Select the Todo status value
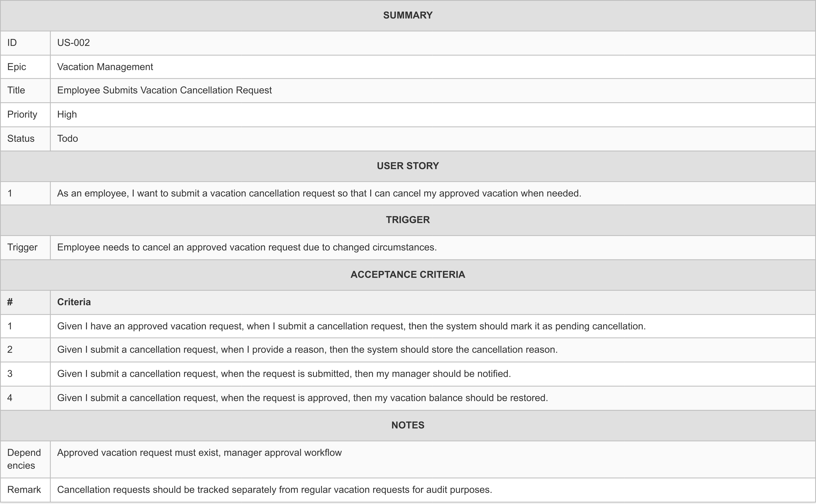Screen dimensions: 816x504 pyautogui.click(x=68, y=138)
